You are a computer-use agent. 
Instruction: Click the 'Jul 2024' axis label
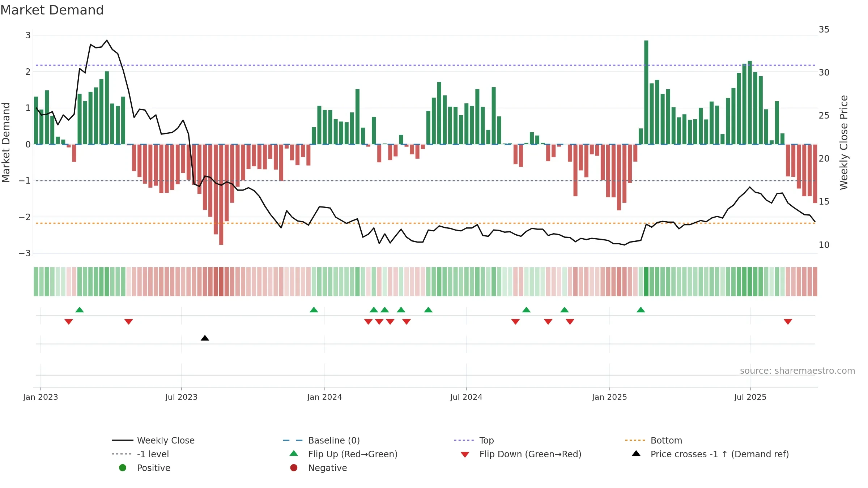pos(466,397)
